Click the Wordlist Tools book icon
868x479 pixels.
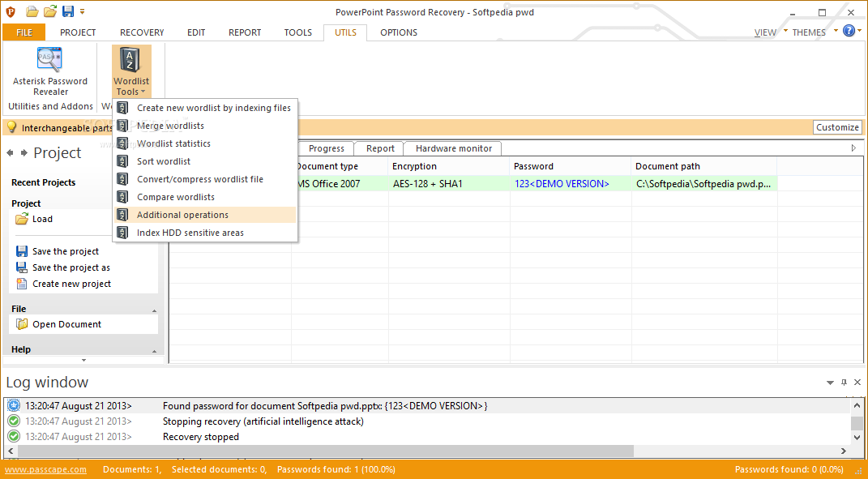pos(130,60)
